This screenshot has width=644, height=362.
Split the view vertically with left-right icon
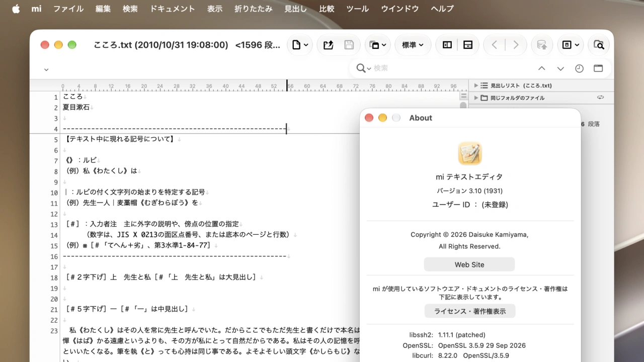(x=447, y=45)
